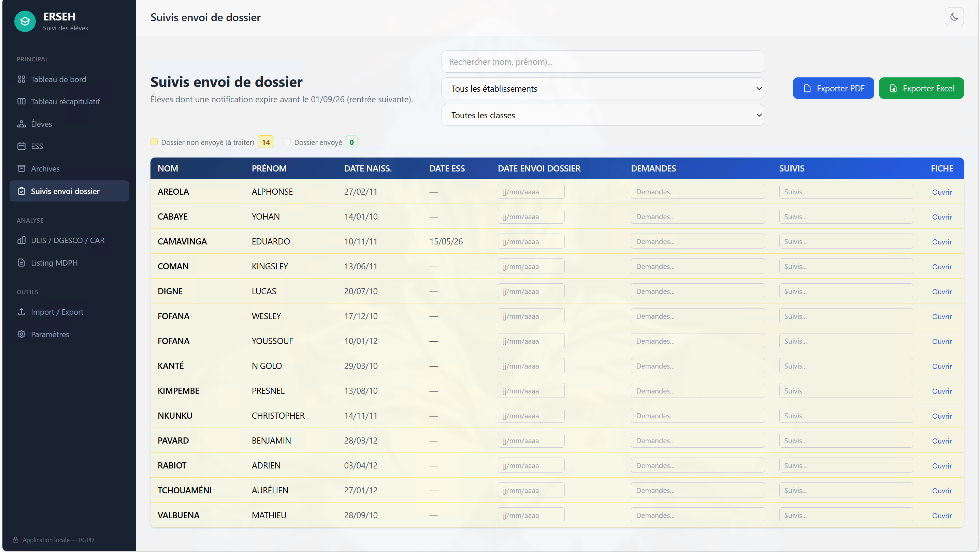Click the Archives box icon
This screenshot has height=552, width=980.
pos(21,168)
